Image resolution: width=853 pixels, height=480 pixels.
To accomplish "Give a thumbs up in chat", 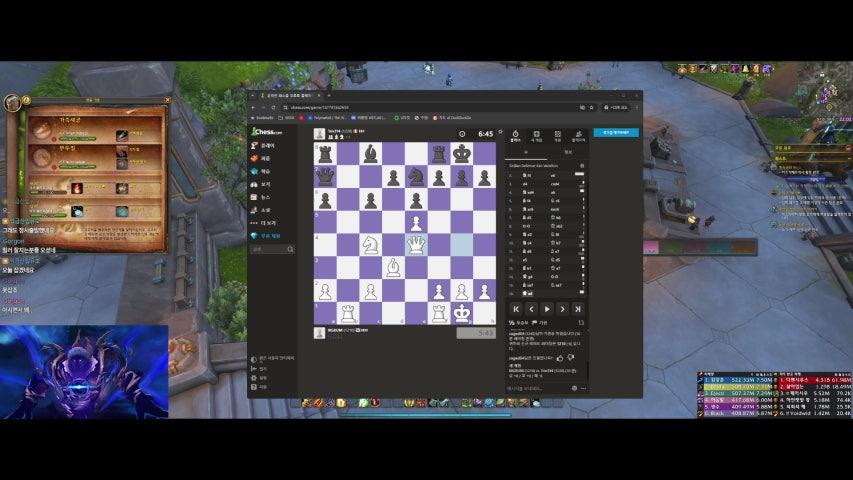I will coord(560,358).
